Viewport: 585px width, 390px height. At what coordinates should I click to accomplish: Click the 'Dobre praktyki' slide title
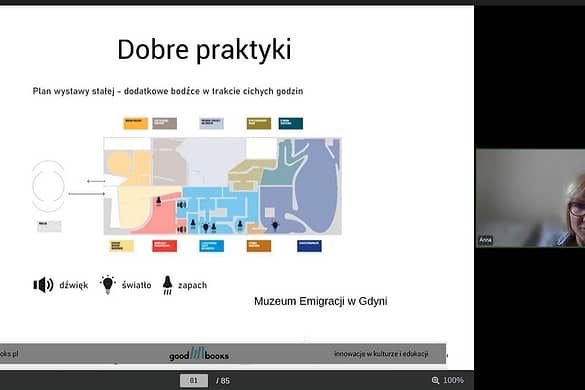[x=204, y=49]
